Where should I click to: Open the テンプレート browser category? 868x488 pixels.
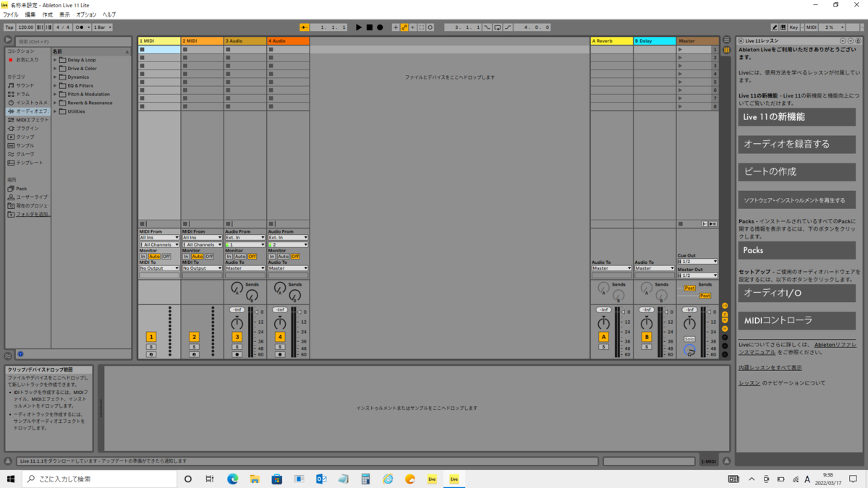(x=29, y=163)
